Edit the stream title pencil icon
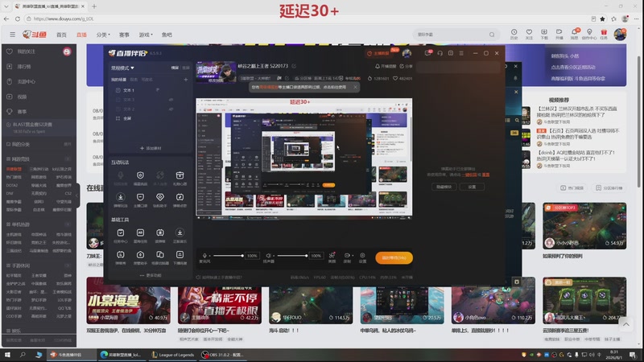The width and height of the screenshot is (644, 362). click(294, 66)
